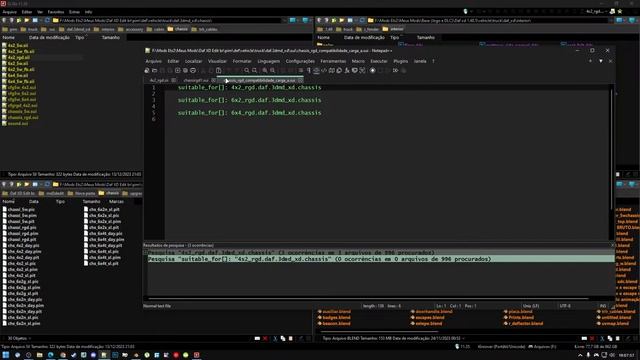Click the refresh icon in left pane toolbar
This screenshot has height=360, width=640.
point(47,20)
